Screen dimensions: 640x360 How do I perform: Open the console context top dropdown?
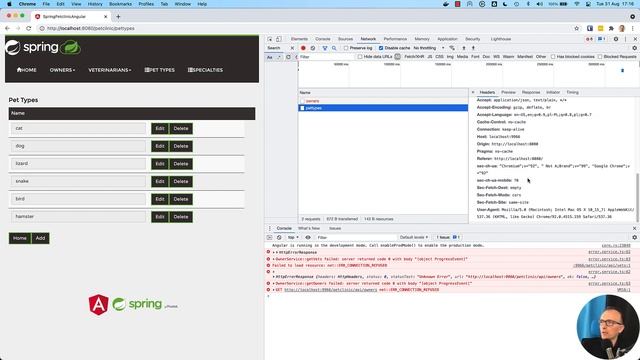(x=293, y=238)
